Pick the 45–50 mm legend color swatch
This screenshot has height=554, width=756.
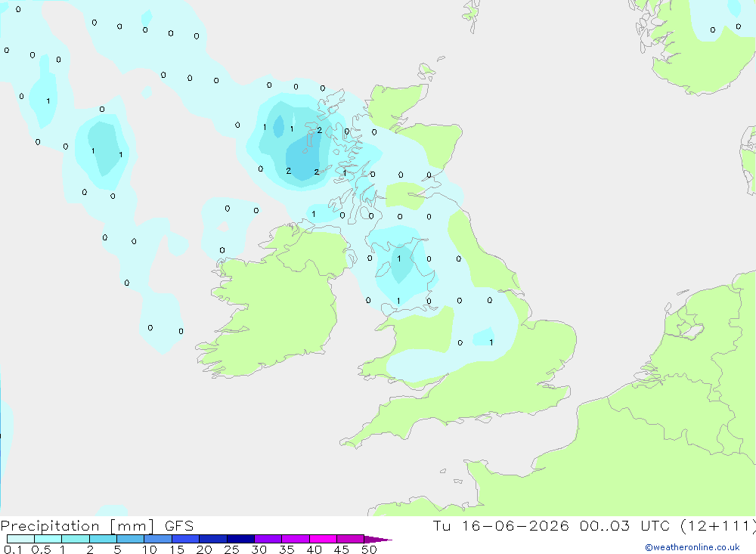[351, 539]
